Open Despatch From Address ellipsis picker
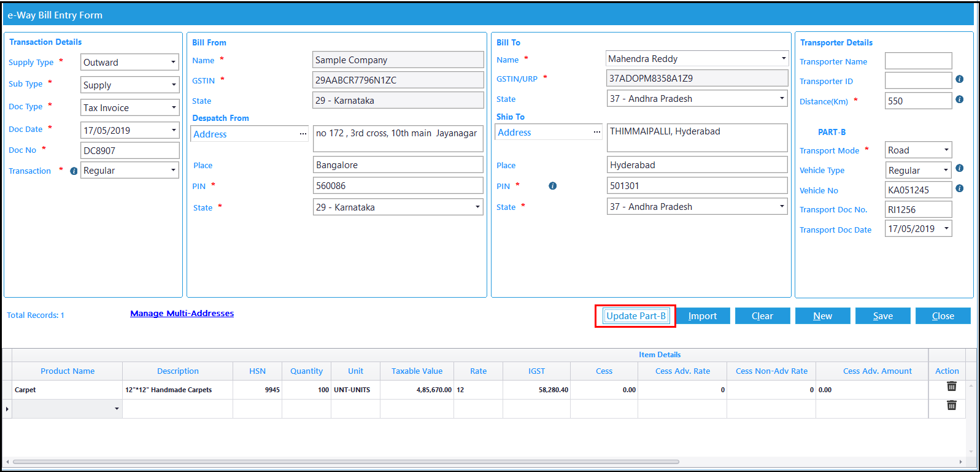This screenshot has width=980, height=472. (303, 134)
